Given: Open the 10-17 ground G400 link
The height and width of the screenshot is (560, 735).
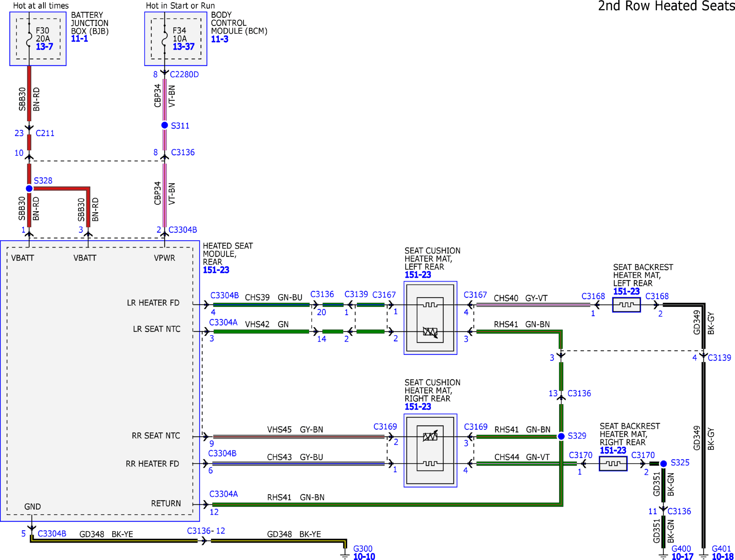Looking at the screenshot, I should point(682,556).
